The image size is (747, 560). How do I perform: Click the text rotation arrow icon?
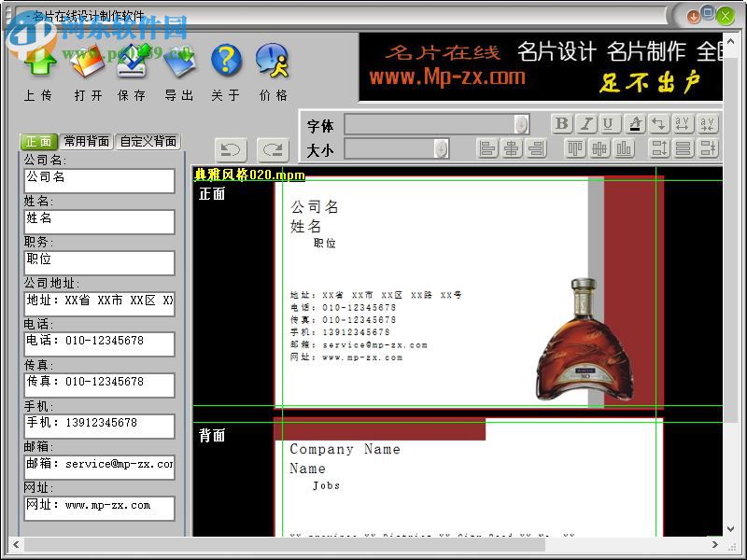pos(660,122)
